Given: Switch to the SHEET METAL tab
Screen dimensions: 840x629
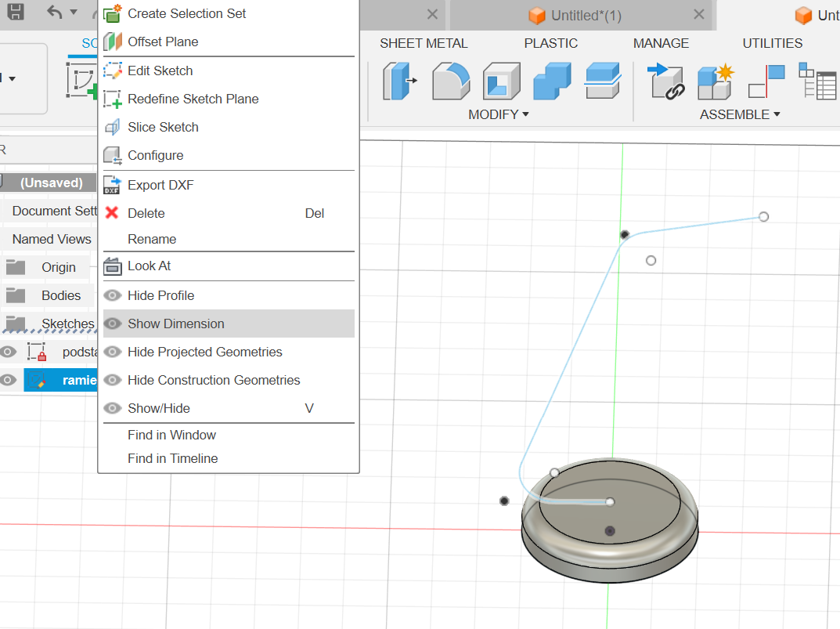Looking at the screenshot, I should pyautogui.click(x=424, y=43).
